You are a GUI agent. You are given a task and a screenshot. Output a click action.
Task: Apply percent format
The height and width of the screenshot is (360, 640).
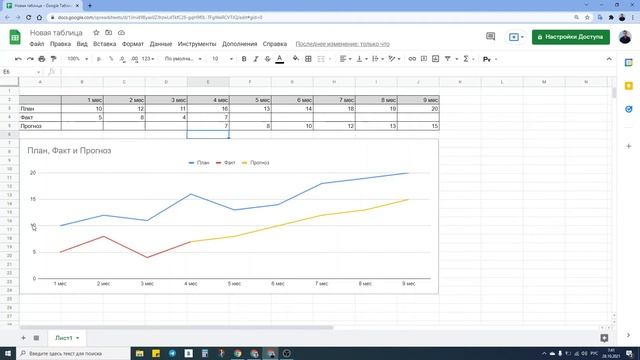111,59
